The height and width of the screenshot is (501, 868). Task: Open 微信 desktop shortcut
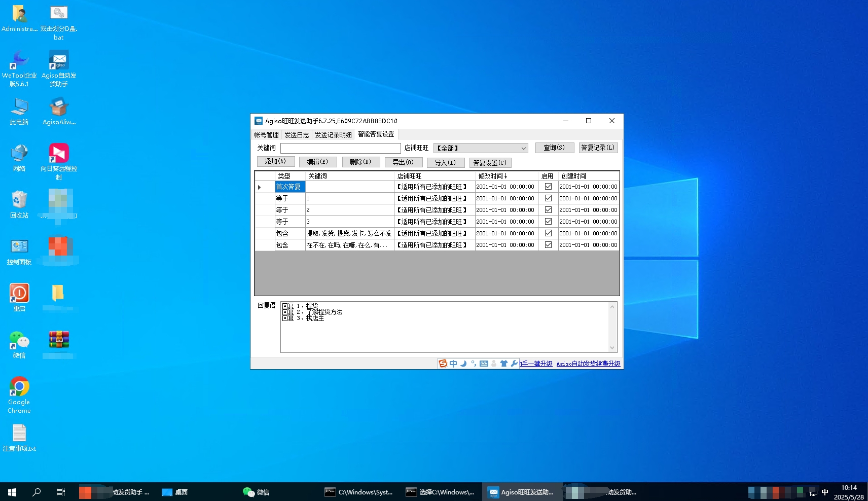[x=19, y=345]
